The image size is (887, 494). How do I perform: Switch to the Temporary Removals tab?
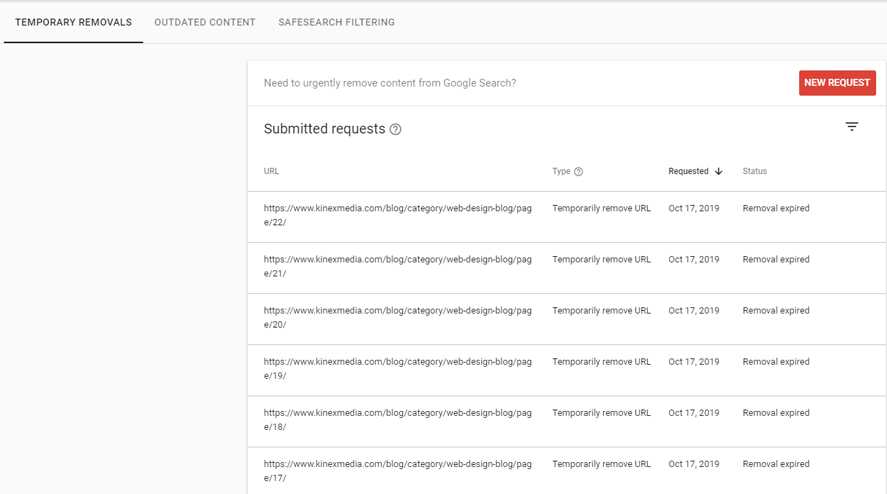(x=74, y=22)
